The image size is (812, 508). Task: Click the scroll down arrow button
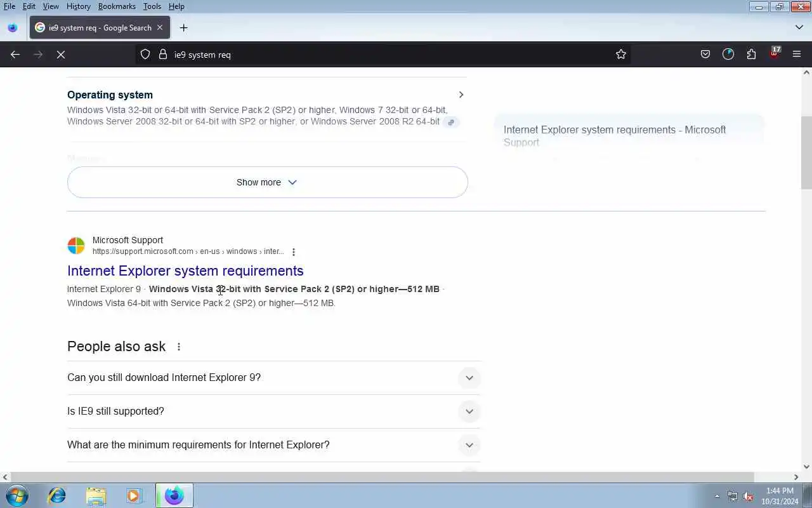[x=806, y=467]
